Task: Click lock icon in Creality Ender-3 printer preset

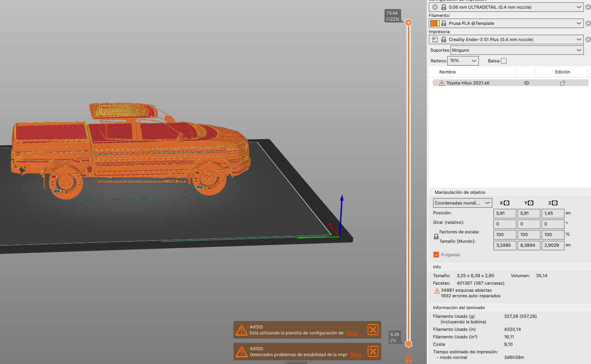Action: [444, 39]
